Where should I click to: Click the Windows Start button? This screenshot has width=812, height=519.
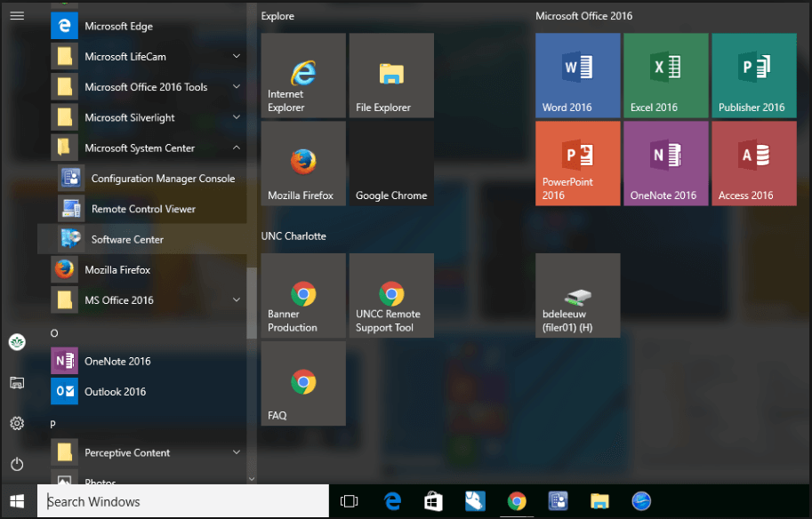17,501
